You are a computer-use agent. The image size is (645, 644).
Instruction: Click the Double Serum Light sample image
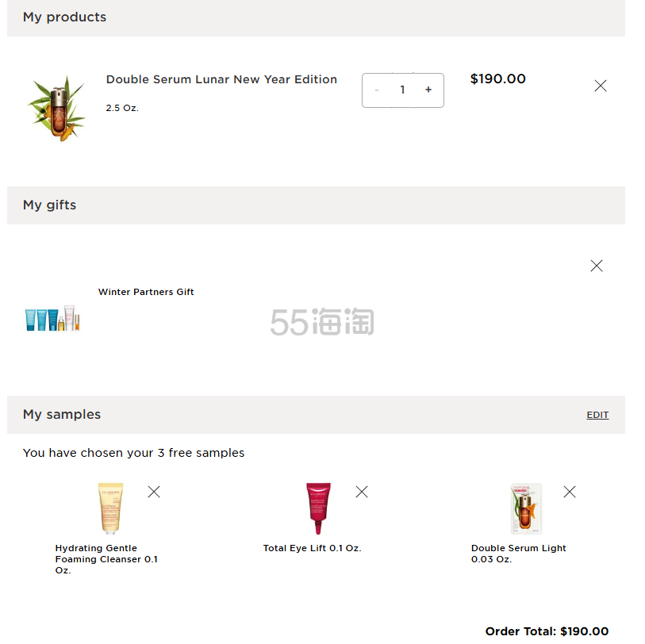coord(526,508)
